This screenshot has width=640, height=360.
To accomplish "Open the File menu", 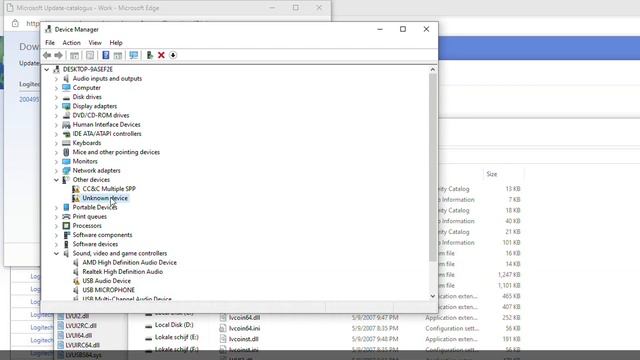I will click(x=50, y=42).
